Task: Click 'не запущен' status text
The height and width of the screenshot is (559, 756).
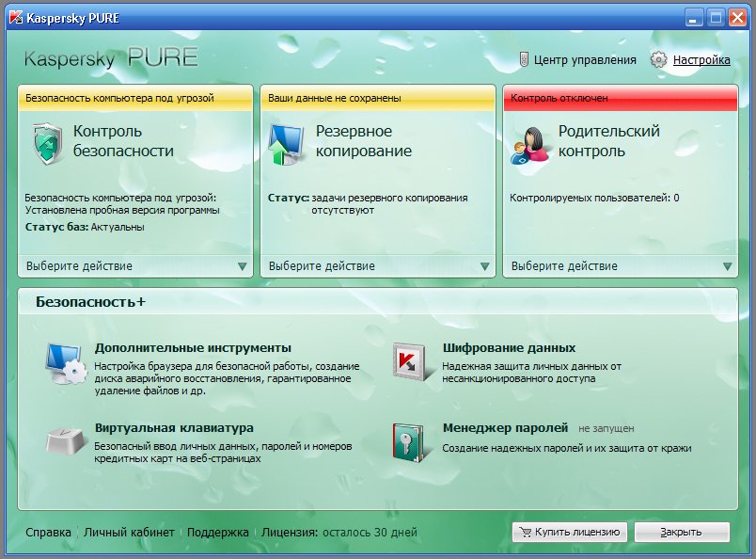Action: [x=606, y=429]
